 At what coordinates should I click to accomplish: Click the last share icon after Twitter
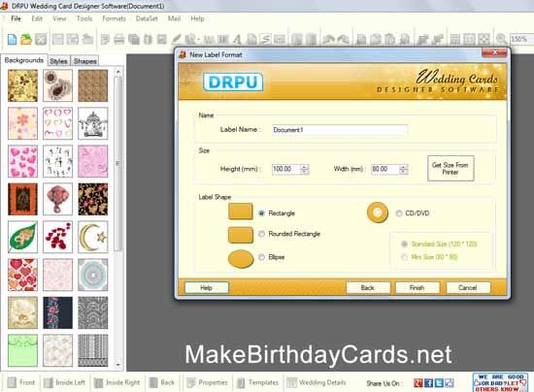tap(450, 383)
